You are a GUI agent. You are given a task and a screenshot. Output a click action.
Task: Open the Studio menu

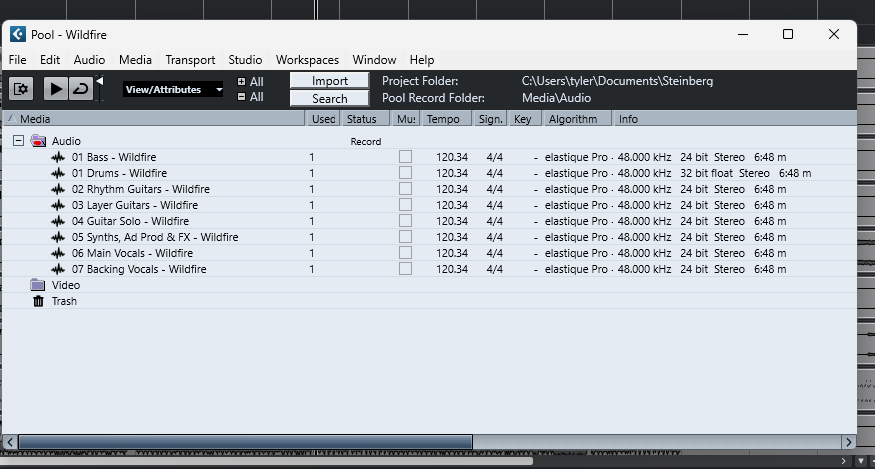245,60
